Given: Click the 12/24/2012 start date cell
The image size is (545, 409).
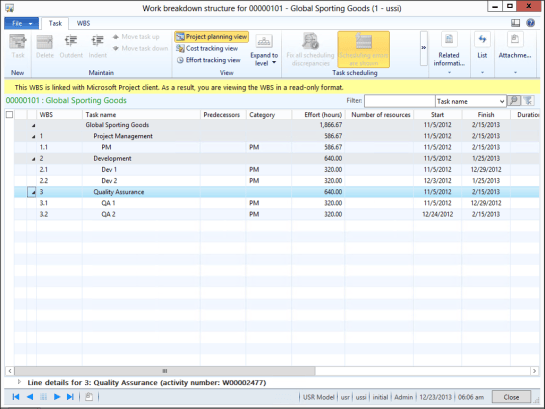Looking at the screenshot, I should click(437, 214).
